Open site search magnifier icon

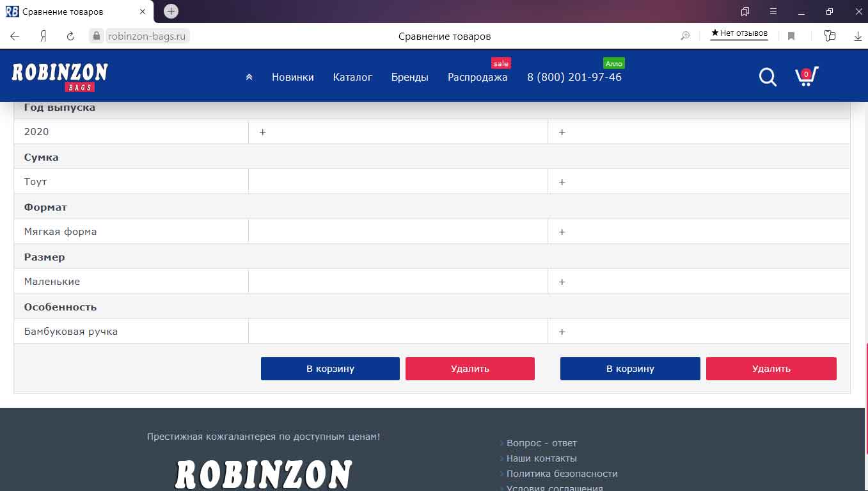[768, 77]
